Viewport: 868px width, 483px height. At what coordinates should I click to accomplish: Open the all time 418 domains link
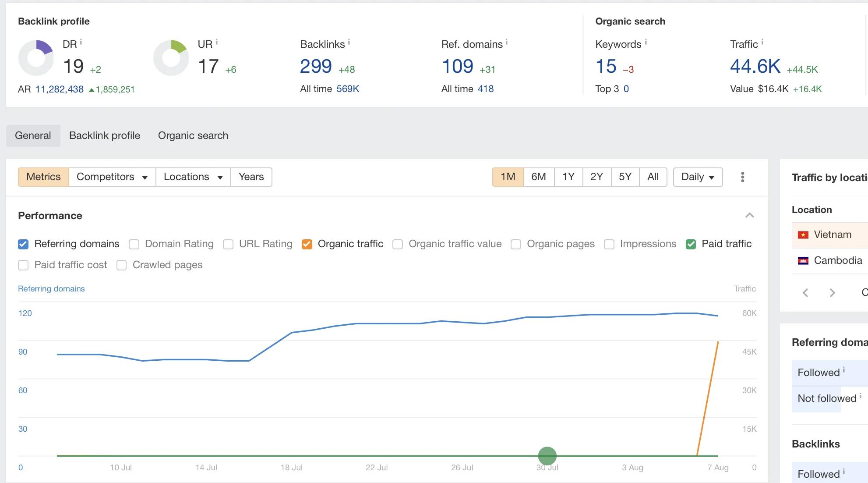coord(486,89)
